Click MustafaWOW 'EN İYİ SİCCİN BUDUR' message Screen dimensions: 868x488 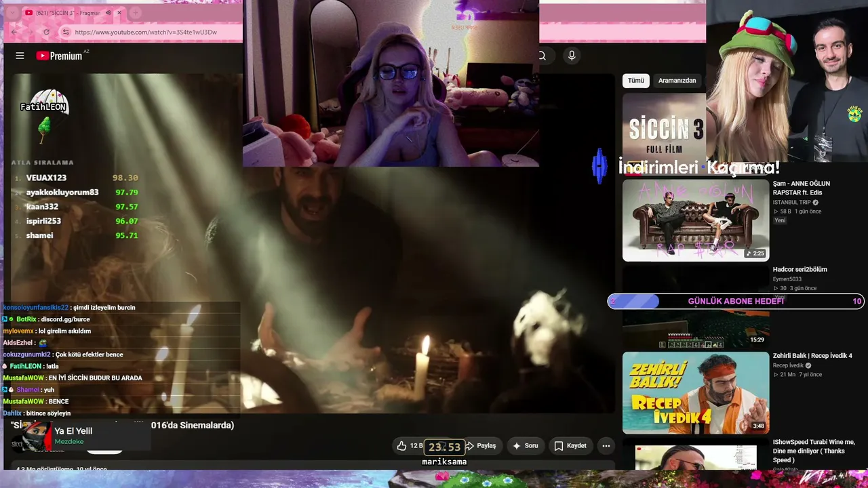[x=73, y=378]
